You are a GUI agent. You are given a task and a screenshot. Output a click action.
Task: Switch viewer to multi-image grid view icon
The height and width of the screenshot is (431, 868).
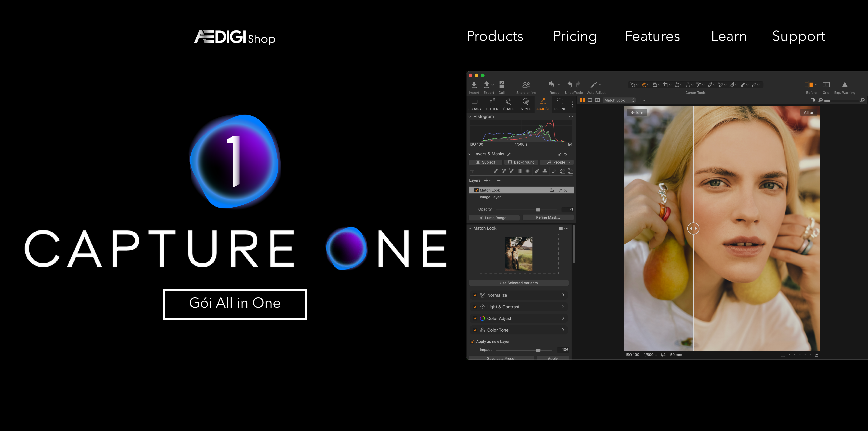tap(582, 100)
